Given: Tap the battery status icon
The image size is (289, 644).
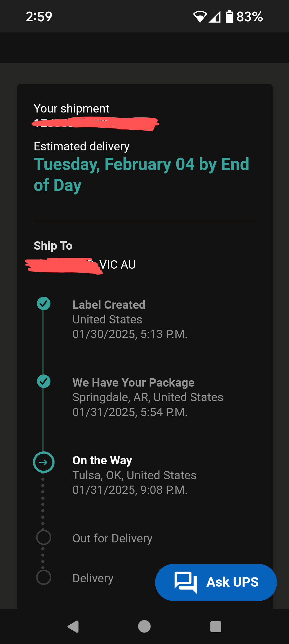Looking at the screenshot, I should (x=229, y=17).
